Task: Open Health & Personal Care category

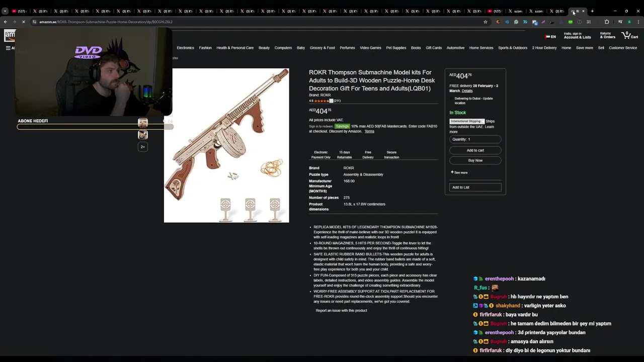Action: (x=235, y=48)
